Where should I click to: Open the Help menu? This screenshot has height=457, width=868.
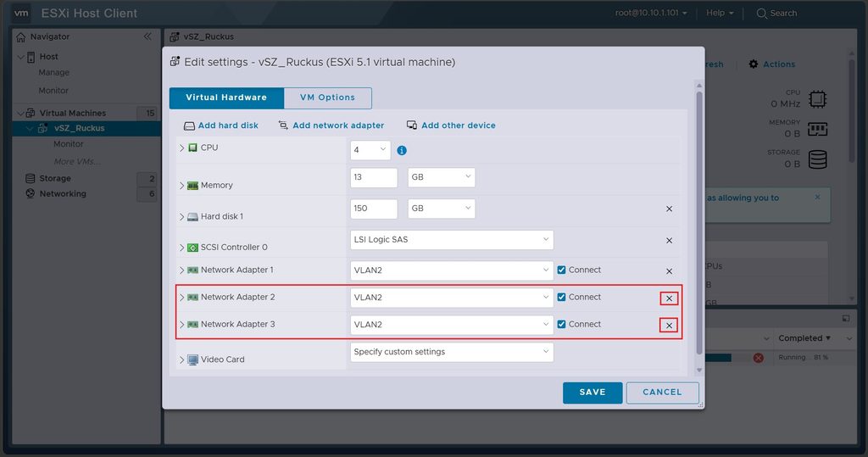click(720, 13)
